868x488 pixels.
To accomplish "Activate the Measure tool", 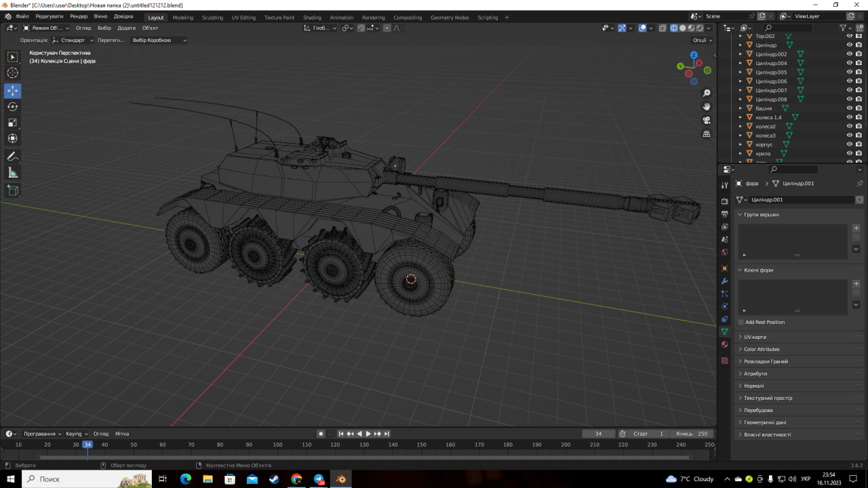I will pos(13,173).
